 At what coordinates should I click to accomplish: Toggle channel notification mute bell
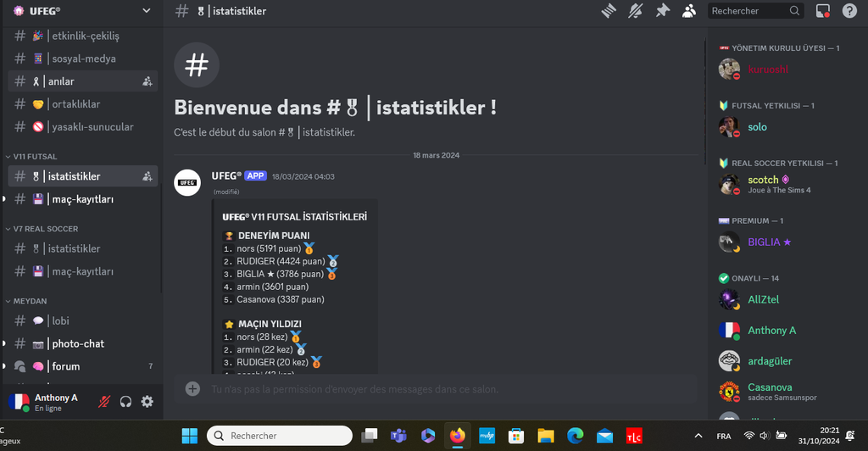pyautogui.click(x=635, y=11)
